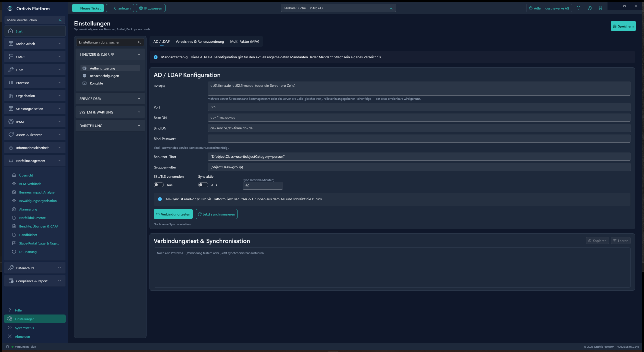Click the IP zuweisen button

coord(150,8)
